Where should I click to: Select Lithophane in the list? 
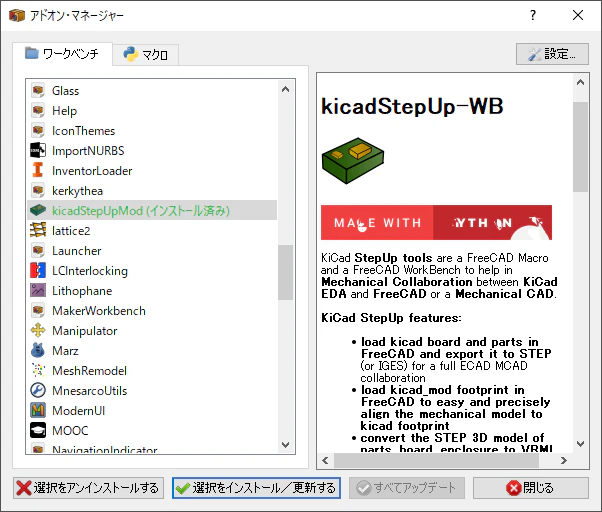click(152, 290)
